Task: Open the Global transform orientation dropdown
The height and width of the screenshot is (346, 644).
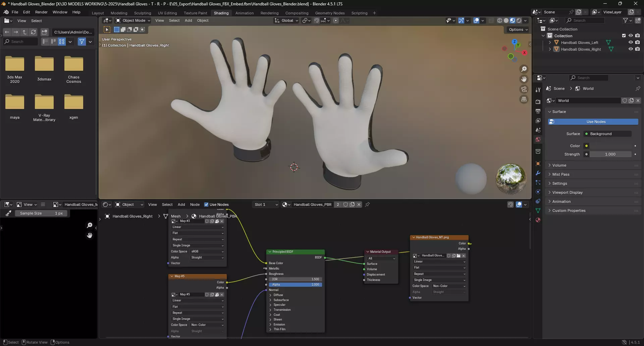Action: [x=286, y=20]
